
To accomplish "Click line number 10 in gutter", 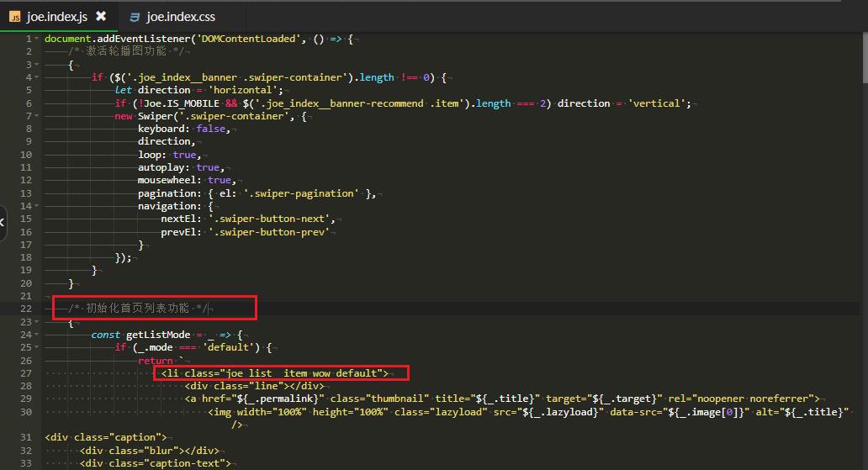I will tap(26, 155).
